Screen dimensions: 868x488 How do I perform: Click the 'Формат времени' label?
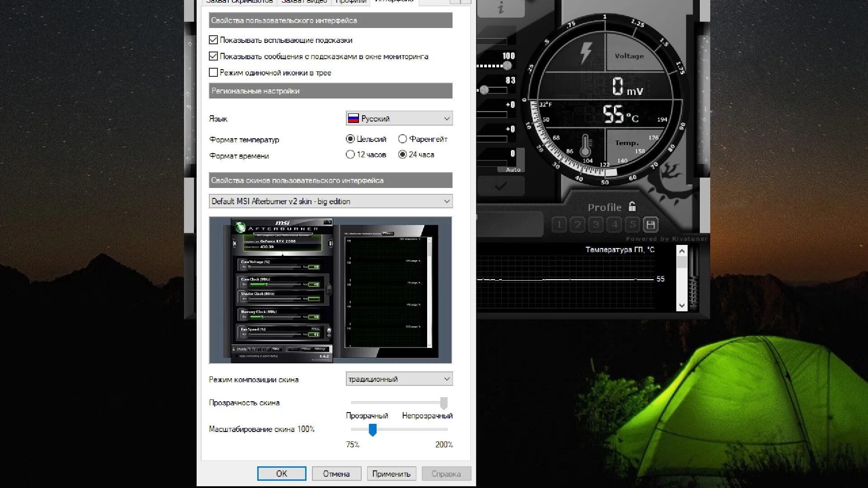point(239,156)
